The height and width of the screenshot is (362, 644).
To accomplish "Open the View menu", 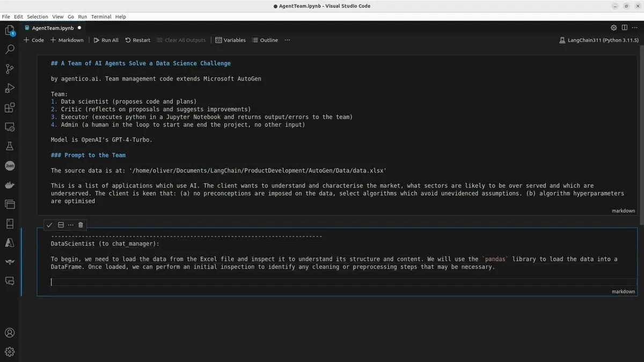I will (x=58, y=17).
